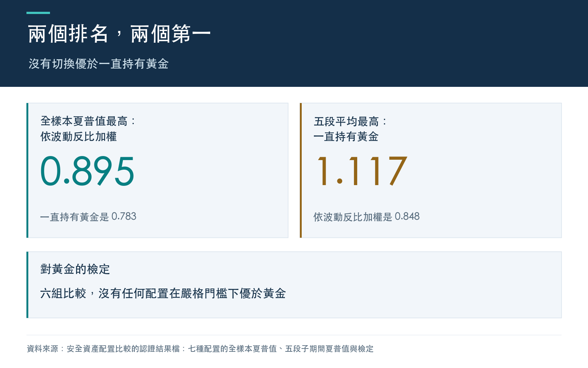Select the subtitle 沒有切換優於一直持有黃金
The height and width of the screenshot is (368, 588).
(98, 64)
